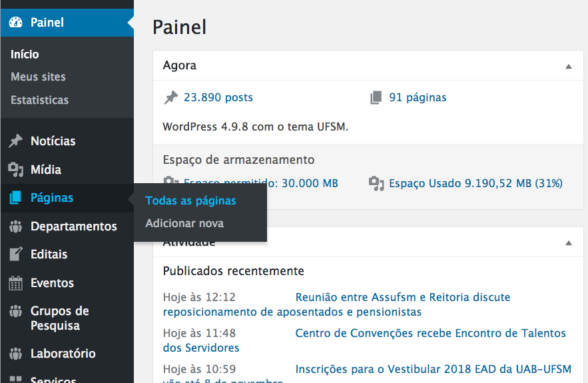Click the Grupos de Pesquisa people icon

[15, 311]
